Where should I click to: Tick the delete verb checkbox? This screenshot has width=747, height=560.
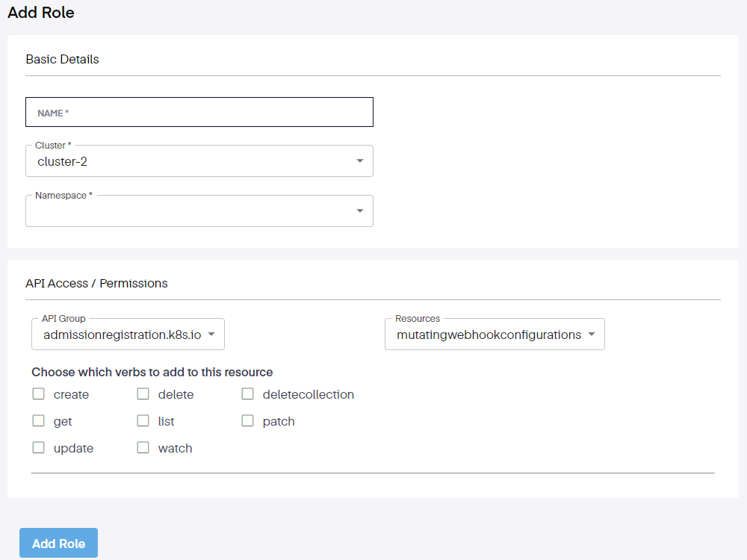(143, 394)
